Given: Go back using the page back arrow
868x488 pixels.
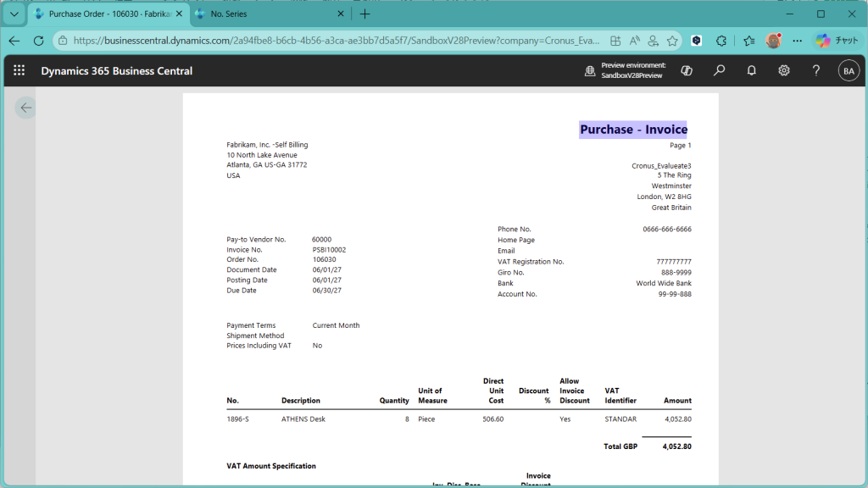Looking at the screenshot, I should pos(25,108).
